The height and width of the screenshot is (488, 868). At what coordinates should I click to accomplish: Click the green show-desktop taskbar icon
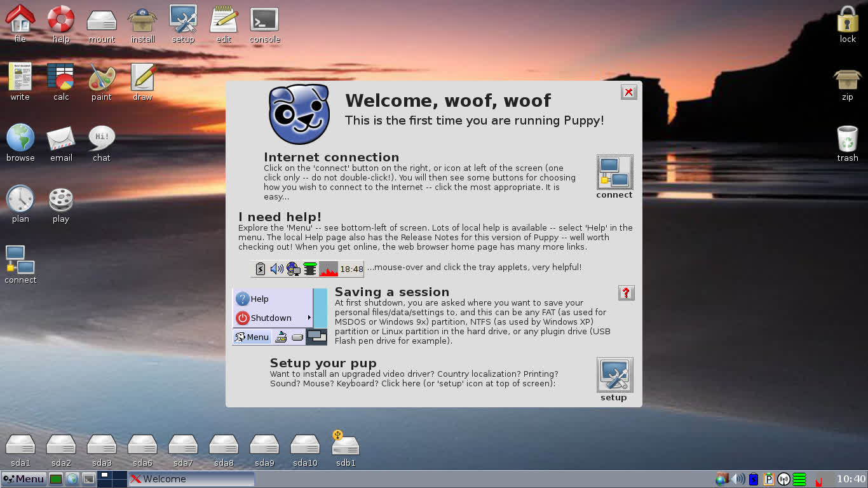56,479
